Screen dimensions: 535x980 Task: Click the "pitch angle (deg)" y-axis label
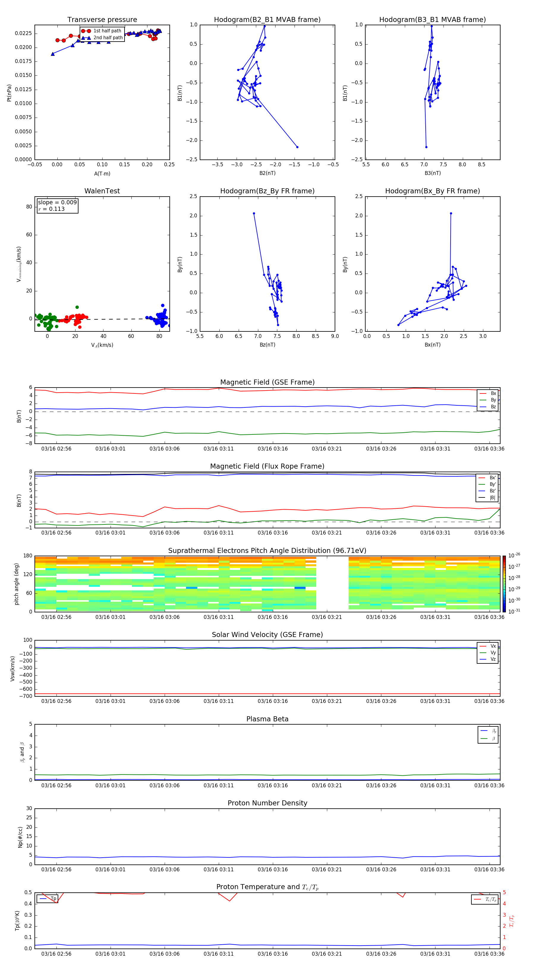coord(16,584)
